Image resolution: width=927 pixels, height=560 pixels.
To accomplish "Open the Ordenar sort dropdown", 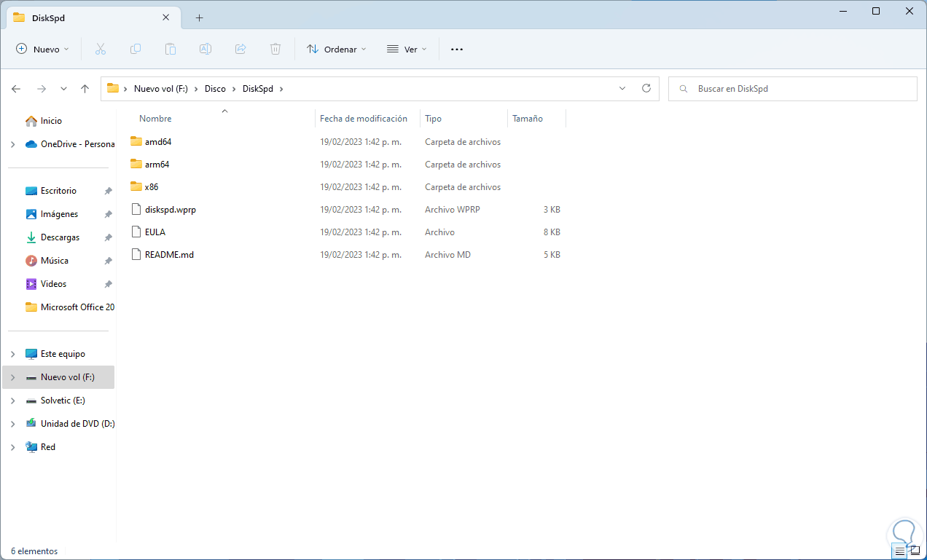I will click(x=337, y=50).
